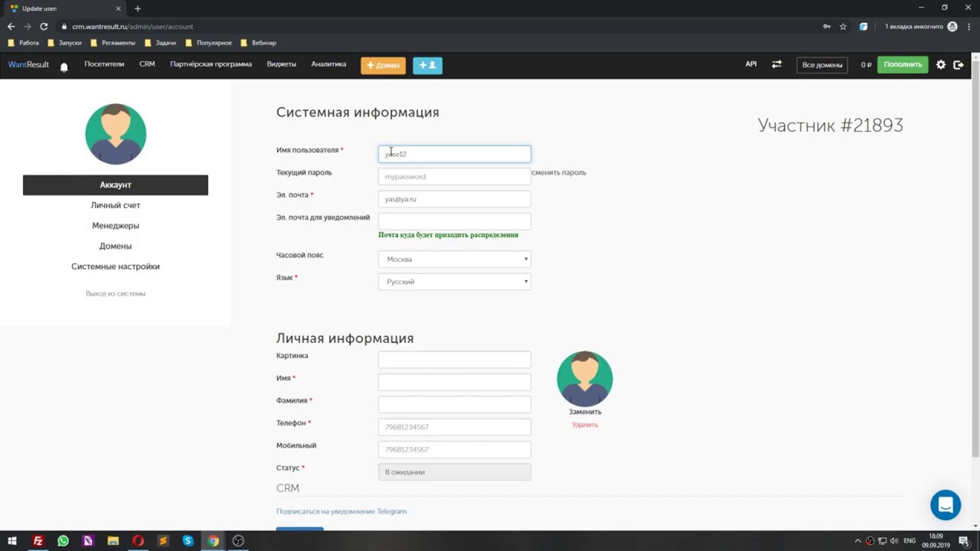Reload the page
Viewport: 980px width, 551px height.
pyautogui.click(x=44, y=27)
